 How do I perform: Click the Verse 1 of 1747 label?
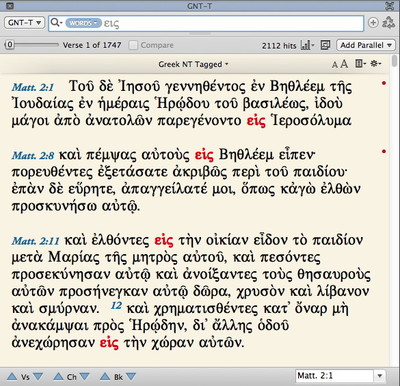[92, 45]
